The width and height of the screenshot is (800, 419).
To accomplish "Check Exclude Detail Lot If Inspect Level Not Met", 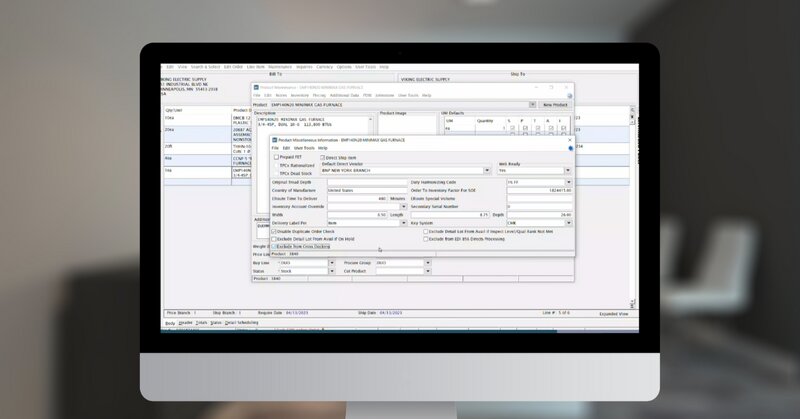I will coord(426,232).
